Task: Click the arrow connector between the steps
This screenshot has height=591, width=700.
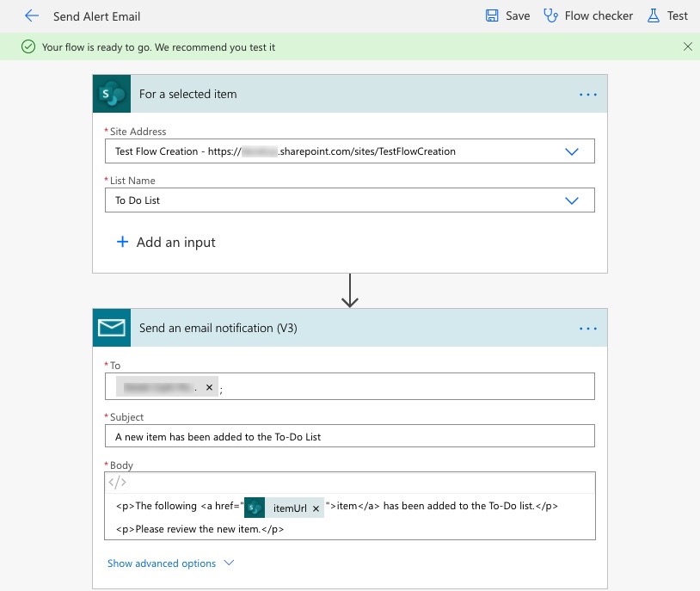Action: (x=349, y=291)
